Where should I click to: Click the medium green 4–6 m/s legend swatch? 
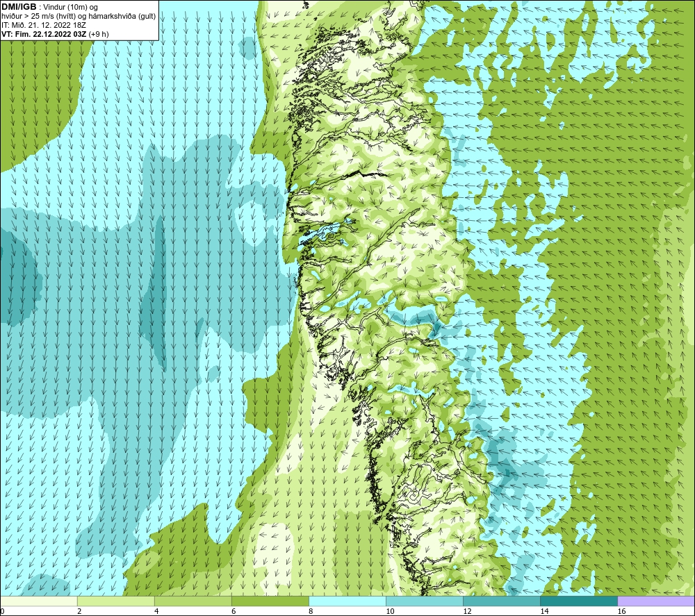[x=193, y=601]
